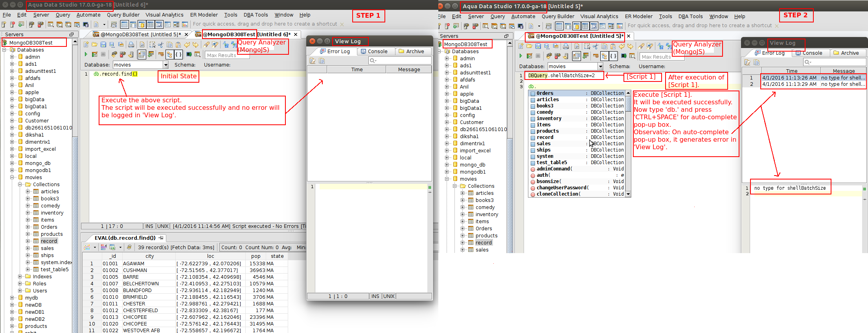Pin the EVAL(db.record.find()) results tab
Screen dimensions: 868x333
pyautogui.click(x=161, y=238)
